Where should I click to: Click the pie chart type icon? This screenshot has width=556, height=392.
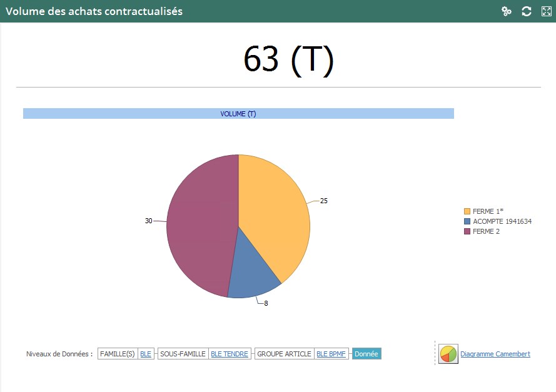coord(448,354)
